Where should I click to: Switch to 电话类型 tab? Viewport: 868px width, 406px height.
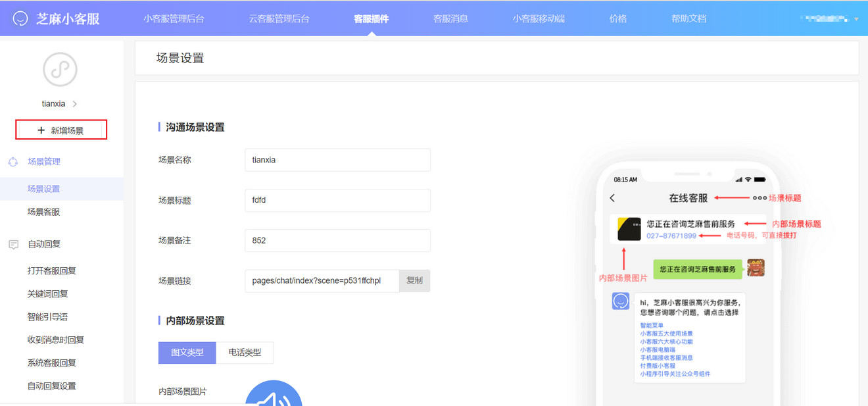tap(244, 353)
